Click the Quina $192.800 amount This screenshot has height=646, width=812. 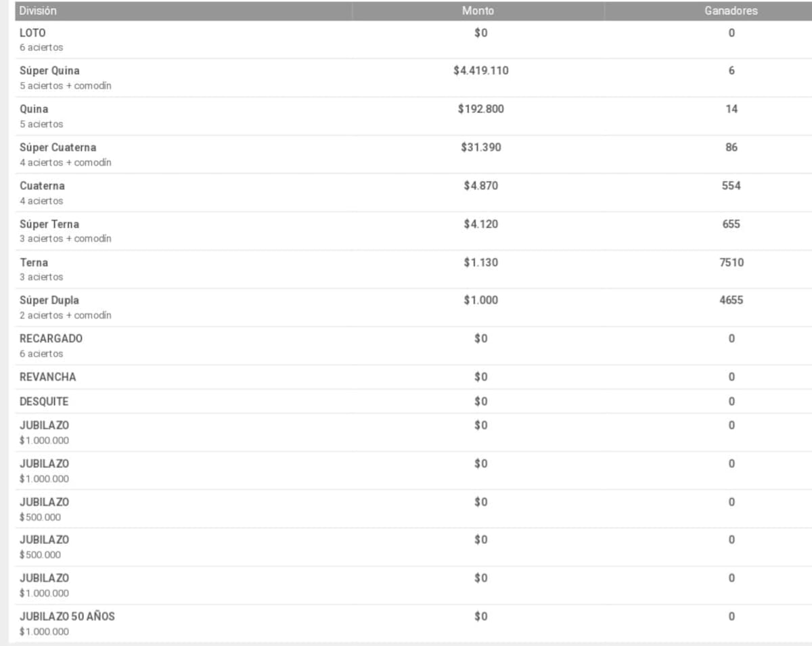point(481,109)
